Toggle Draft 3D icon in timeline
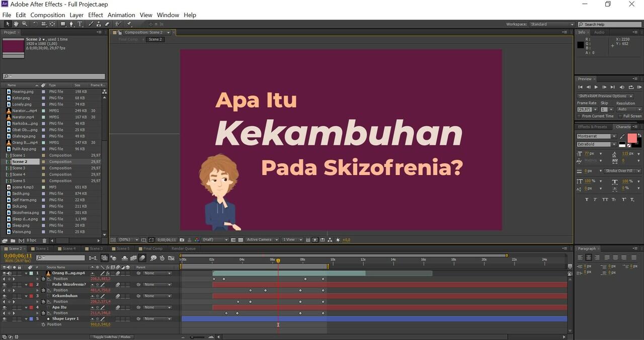The image size is (644, 340). (x=114, y=258)
